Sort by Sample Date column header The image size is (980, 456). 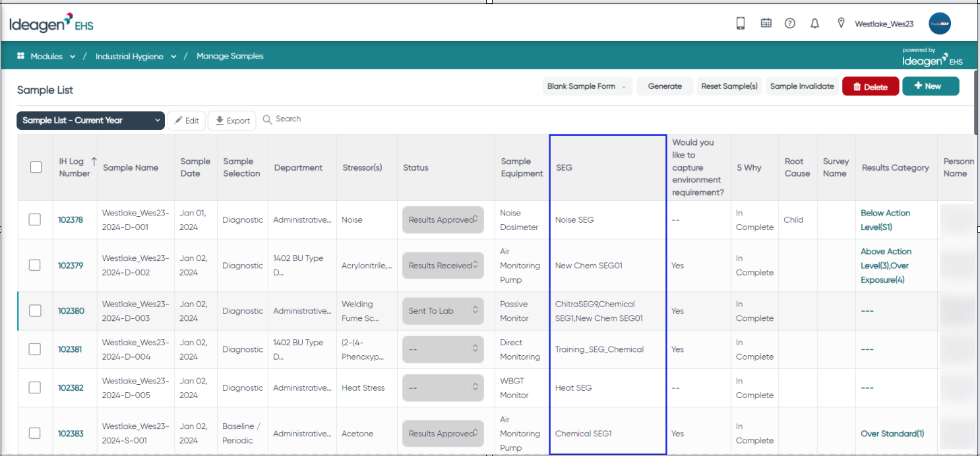click(195, 167)
